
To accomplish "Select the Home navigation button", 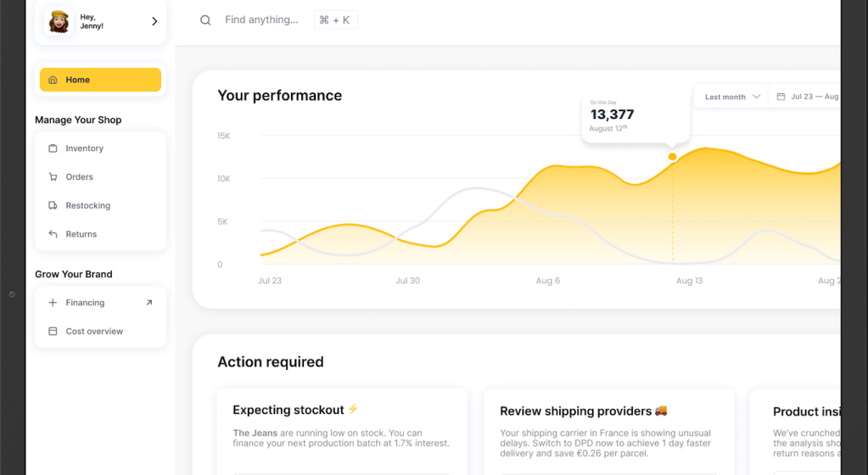I will click(100, 80).
